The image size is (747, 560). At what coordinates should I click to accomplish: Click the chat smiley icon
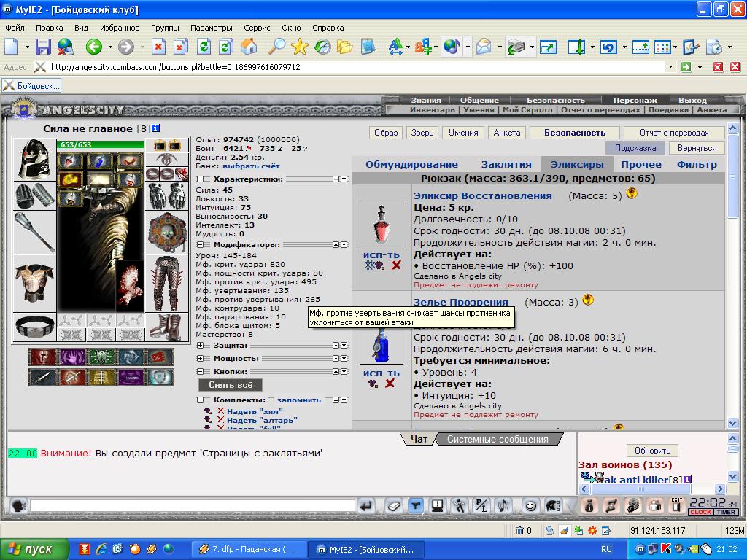point(530,506)
